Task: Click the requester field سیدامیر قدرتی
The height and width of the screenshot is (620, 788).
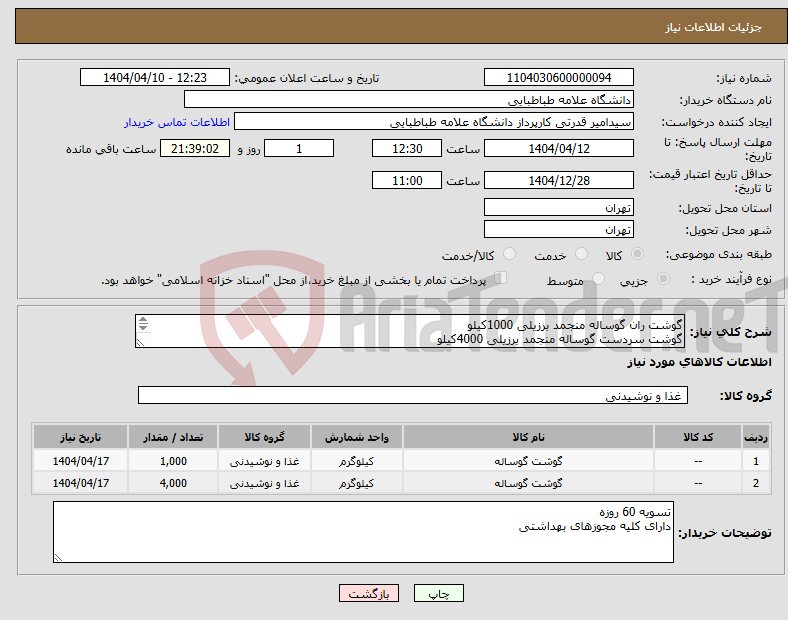Action: [434, 122]
